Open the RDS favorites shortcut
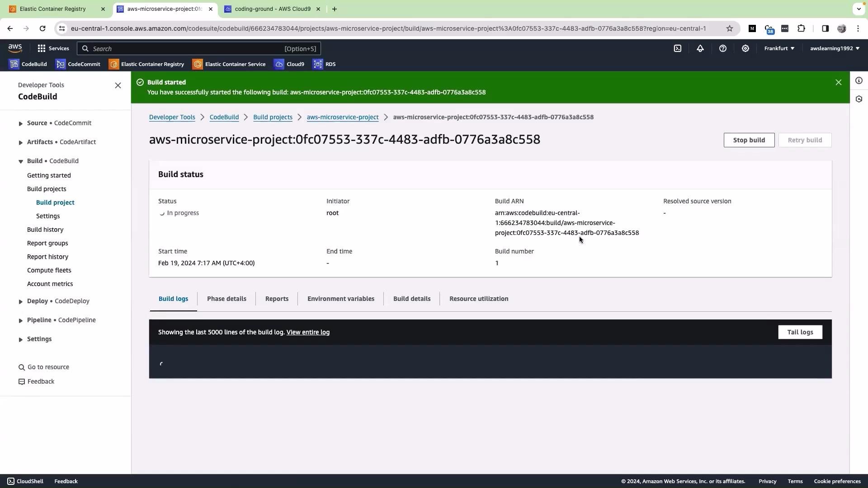The height and width of the screenshot is (488, 868). pyautogui.click(x=324, y=64)
